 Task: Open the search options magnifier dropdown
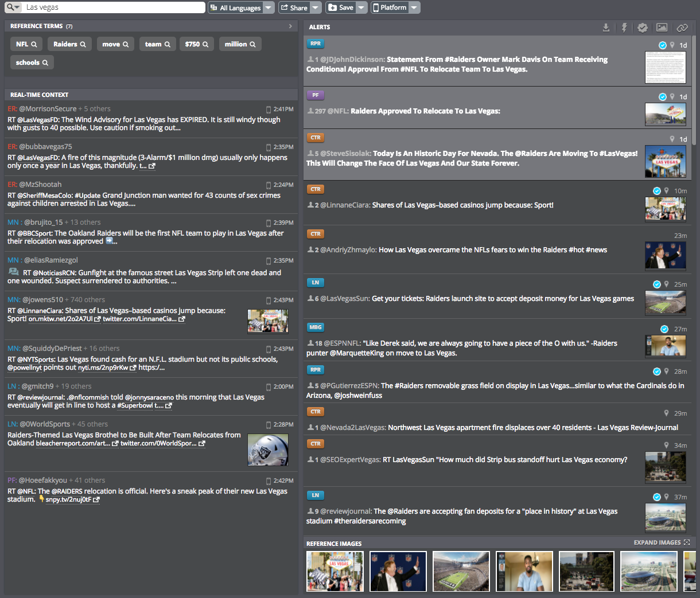pos(13,7)
